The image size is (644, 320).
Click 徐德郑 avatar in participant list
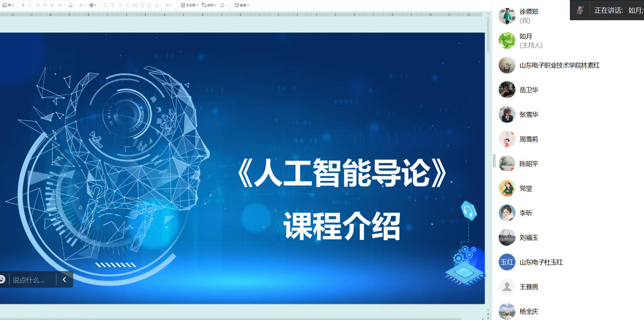[507, 16]
